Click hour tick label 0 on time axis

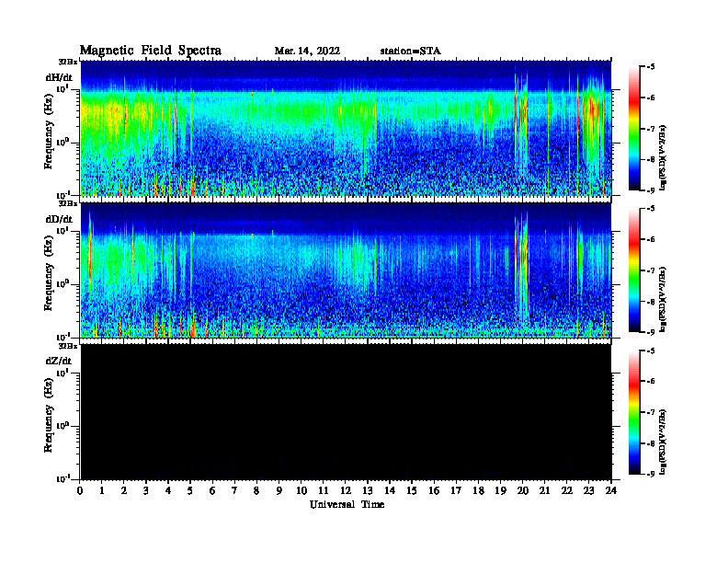click(80, 490)
